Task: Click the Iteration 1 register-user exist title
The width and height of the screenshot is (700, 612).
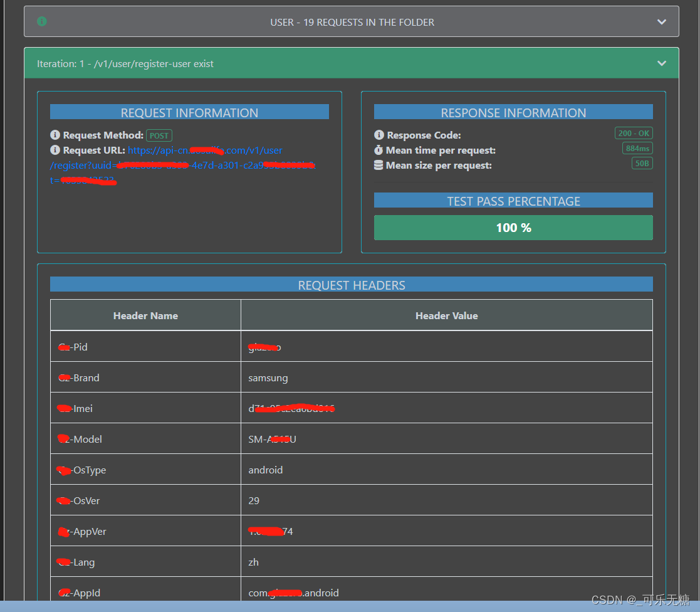Action: [125, 63]
